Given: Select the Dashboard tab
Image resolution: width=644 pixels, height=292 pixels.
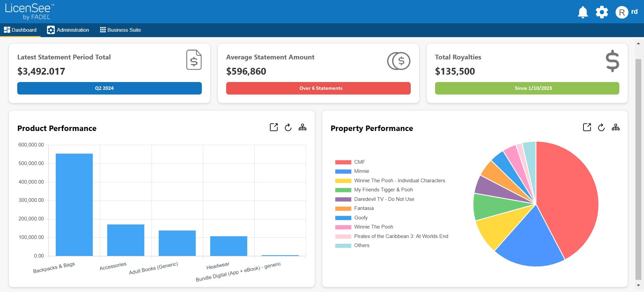Looking at the screenshot, I should (x=20, y=30).
